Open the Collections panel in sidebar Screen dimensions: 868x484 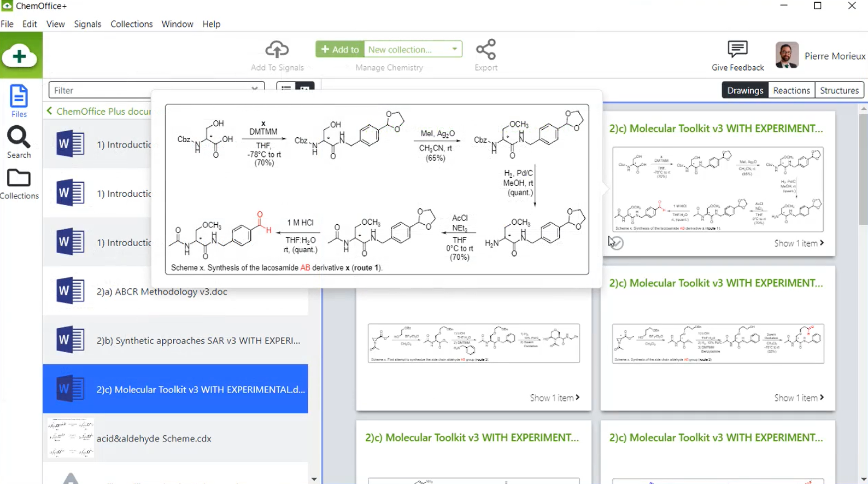pyautogui.click(x=19, y=184)
